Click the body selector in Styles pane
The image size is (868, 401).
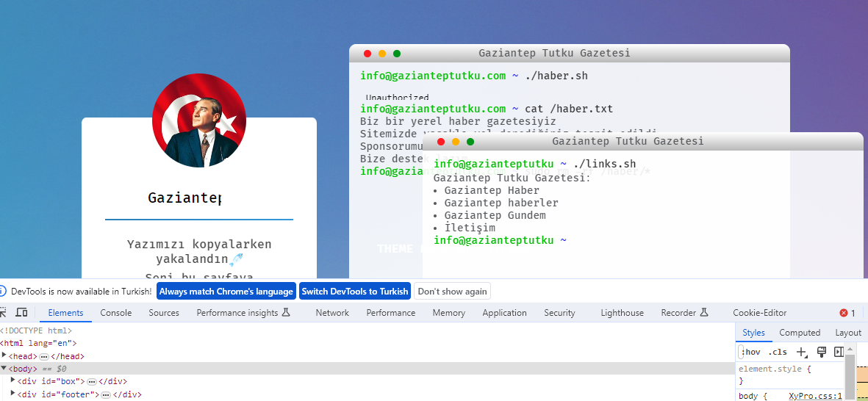click(747, 395)
